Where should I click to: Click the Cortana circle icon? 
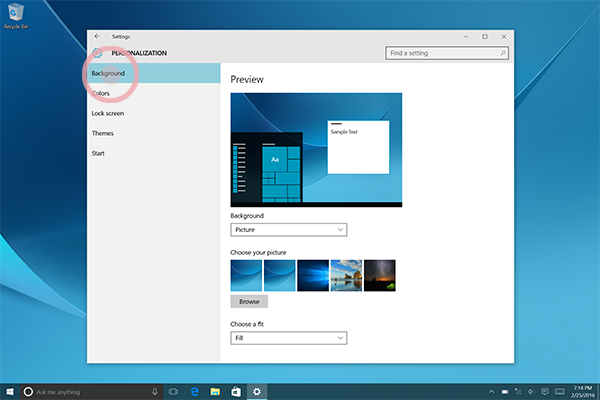click(x=28, y=392)
